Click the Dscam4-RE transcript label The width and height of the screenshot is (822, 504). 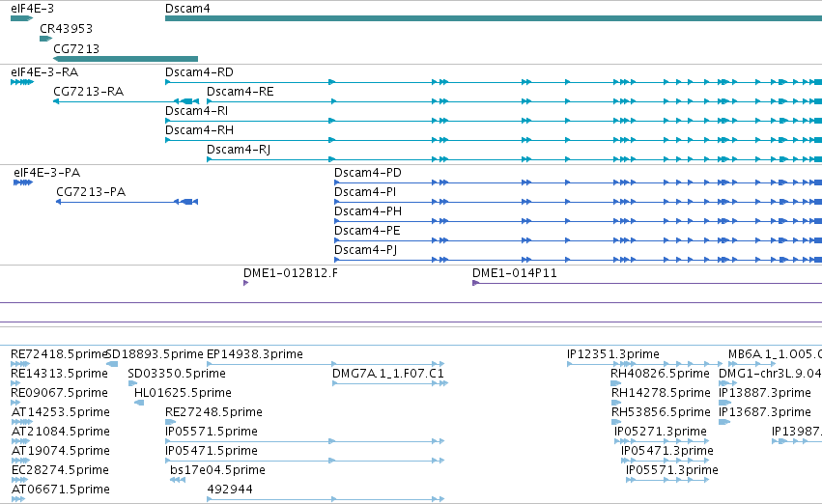(241, 92)
